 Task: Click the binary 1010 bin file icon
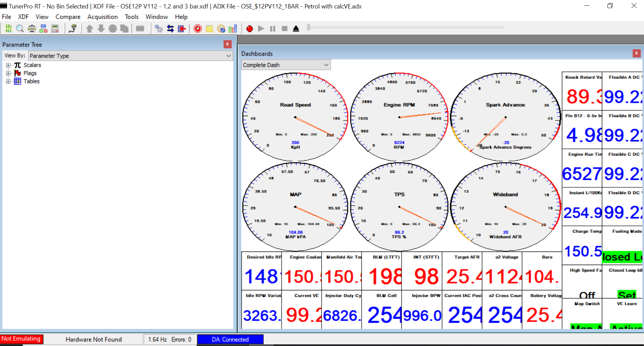(8, 29)
